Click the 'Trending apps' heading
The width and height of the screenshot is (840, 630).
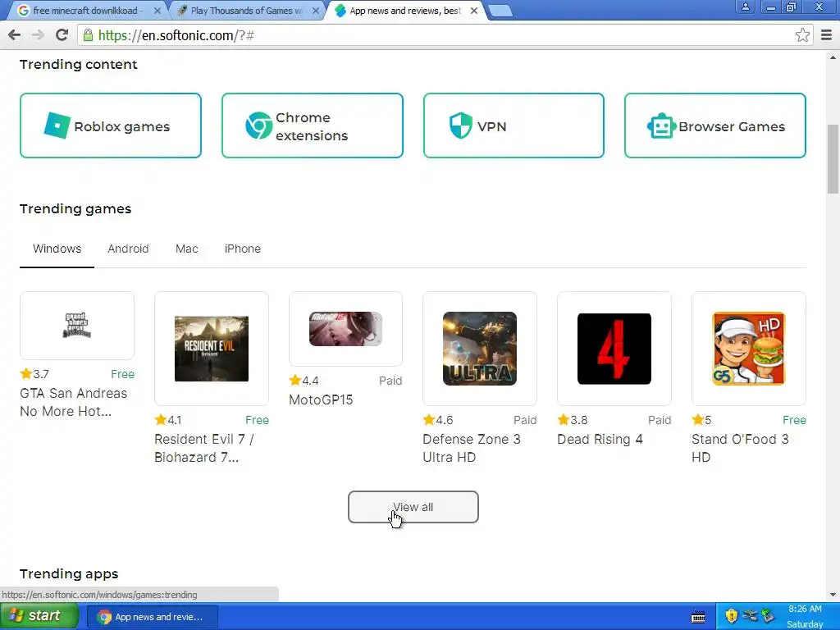click(x=69, y=573)
